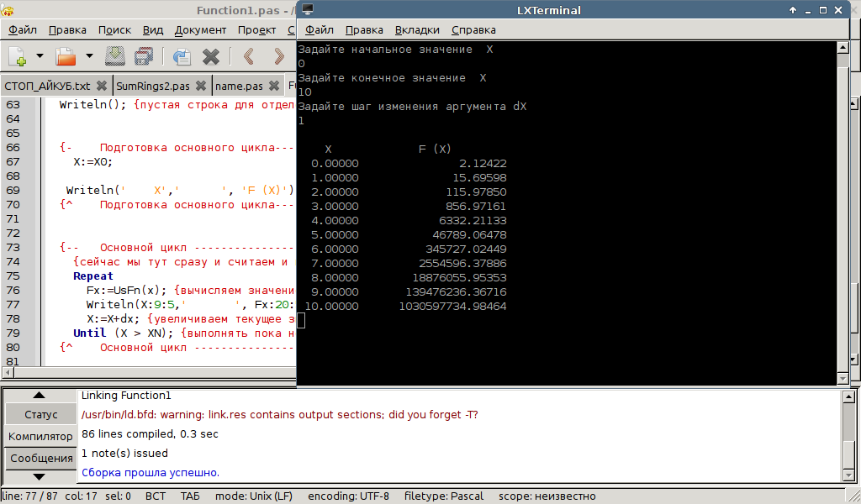This screenshot has width=861, height=504.
Task: Open Geany Проект menu
Action: coord(256,30)
